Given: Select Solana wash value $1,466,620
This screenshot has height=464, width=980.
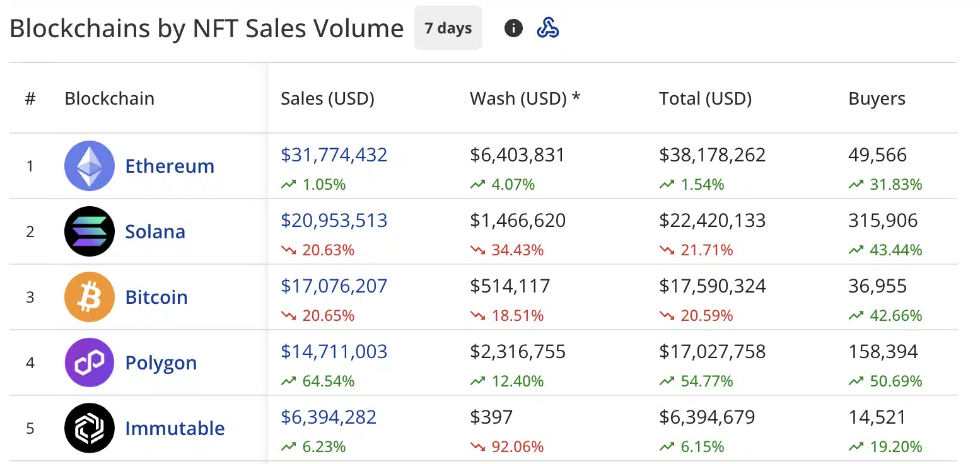Looking at the screenshot, I should coord(518,220).
